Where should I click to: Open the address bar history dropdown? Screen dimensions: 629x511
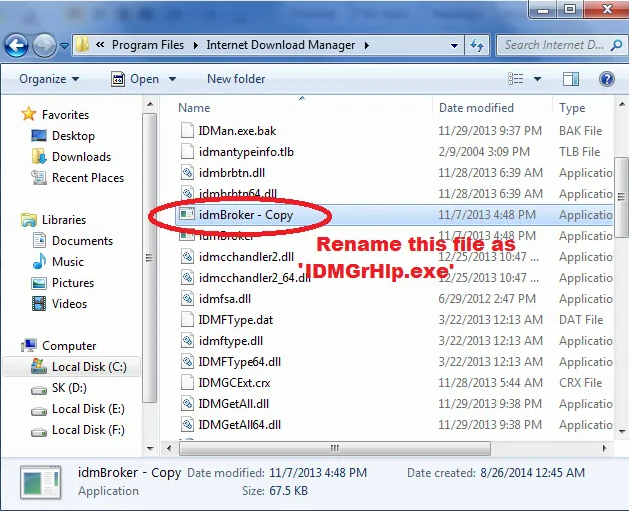click(x=455, y=45)
